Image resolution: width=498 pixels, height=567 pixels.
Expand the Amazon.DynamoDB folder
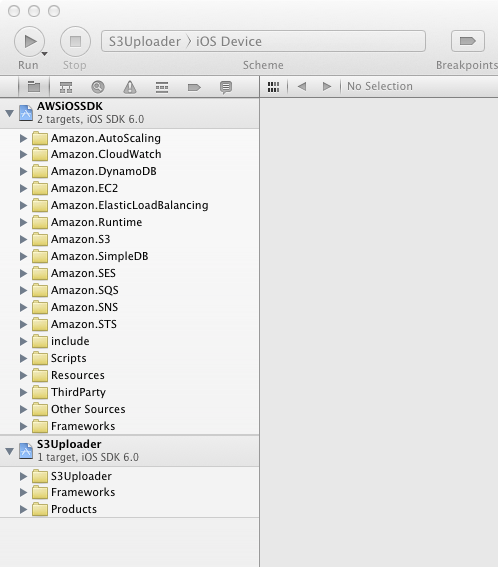(x=24, y=171)
